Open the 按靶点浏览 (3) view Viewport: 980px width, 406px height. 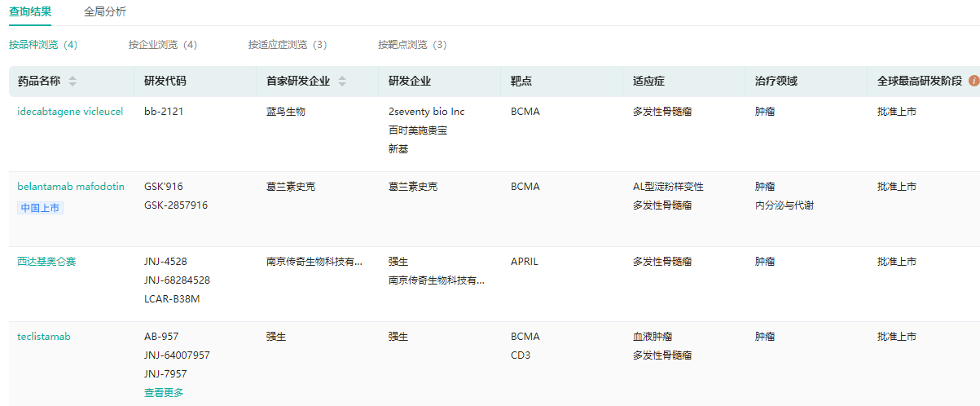point(412,45)
